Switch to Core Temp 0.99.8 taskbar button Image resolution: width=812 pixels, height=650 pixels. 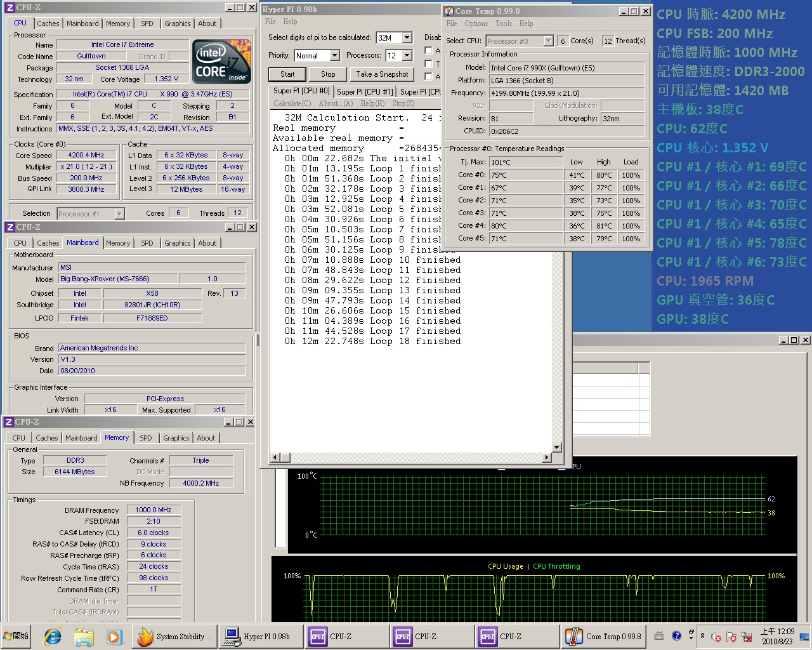click(x=605, y=636)
